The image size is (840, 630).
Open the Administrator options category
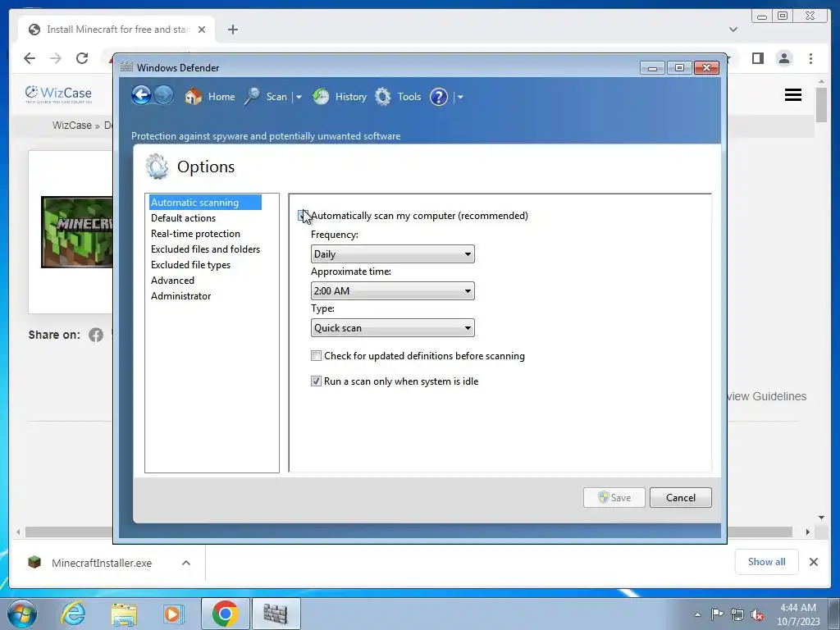(181, 295)
